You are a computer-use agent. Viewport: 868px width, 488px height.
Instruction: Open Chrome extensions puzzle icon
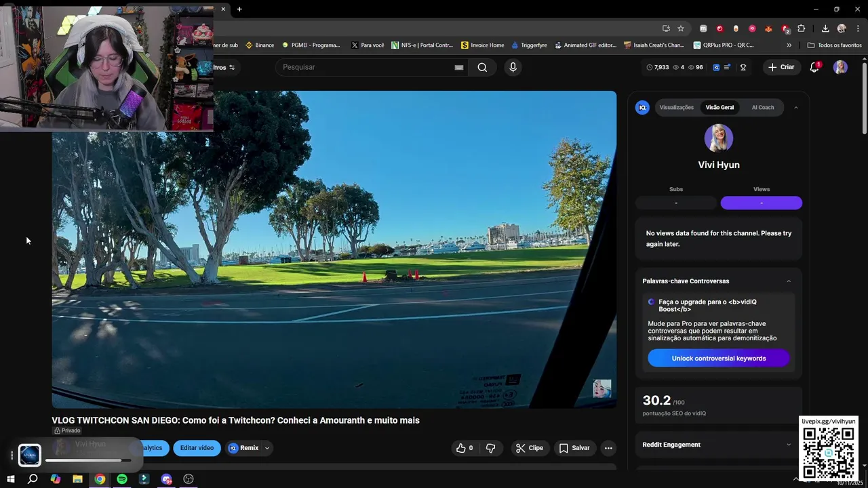[x=802, y=28]
